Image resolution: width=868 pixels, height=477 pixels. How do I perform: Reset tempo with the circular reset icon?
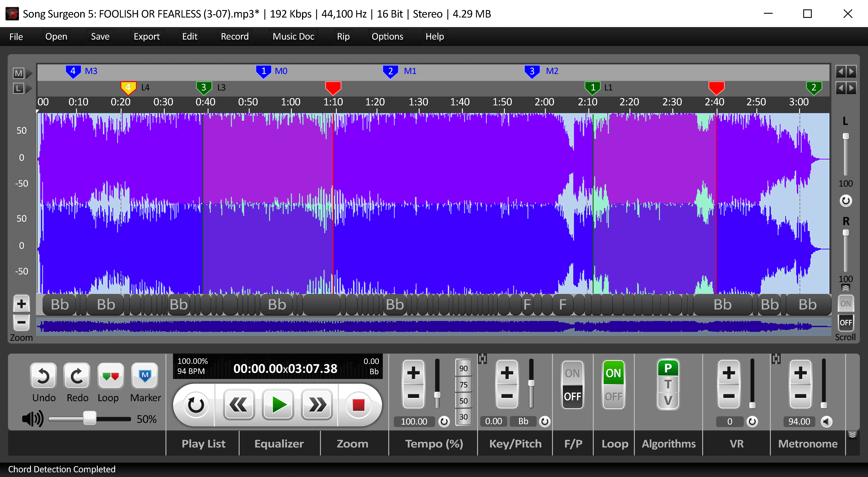tap(444, 421)
